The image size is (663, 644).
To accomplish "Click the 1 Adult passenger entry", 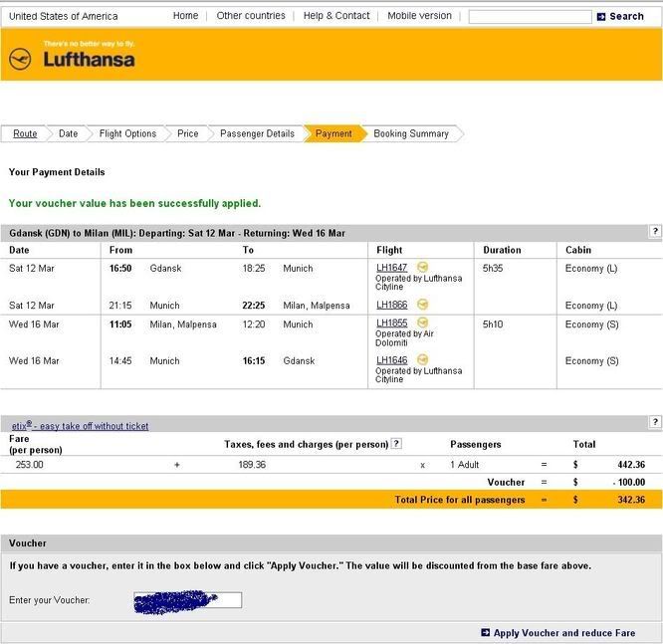I will click(464, 464).
